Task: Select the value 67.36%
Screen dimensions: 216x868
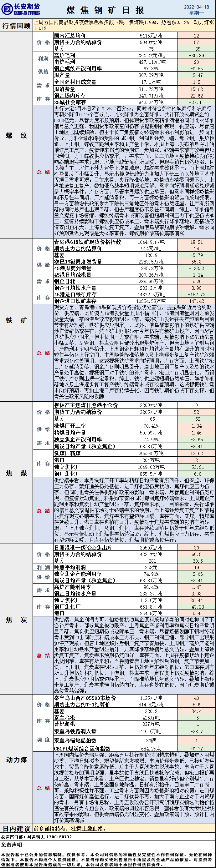Action: [x=151, y=69]
